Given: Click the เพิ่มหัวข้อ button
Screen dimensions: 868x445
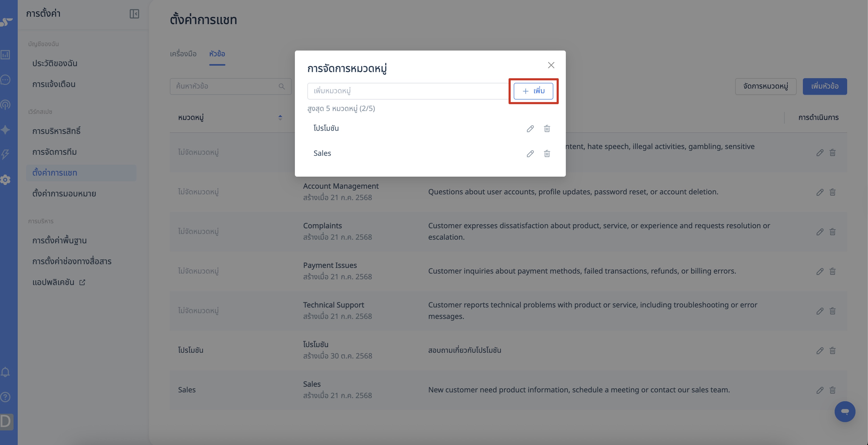Looking at the screenshot, I should tap(824, 86).
